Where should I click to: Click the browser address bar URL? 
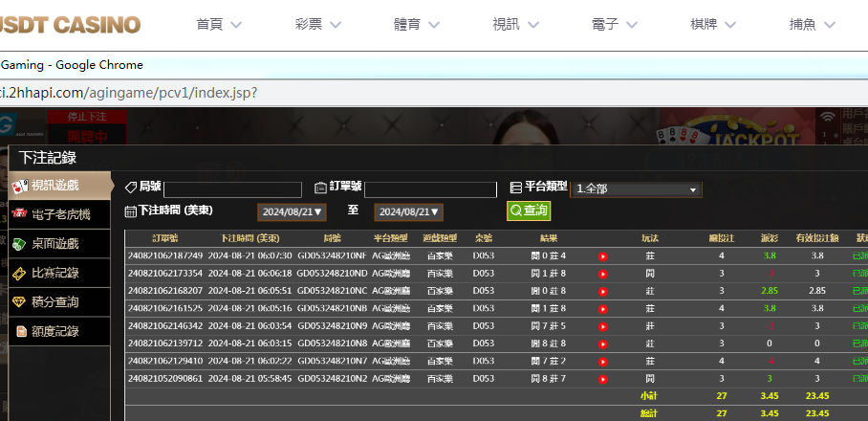[129, 93]
